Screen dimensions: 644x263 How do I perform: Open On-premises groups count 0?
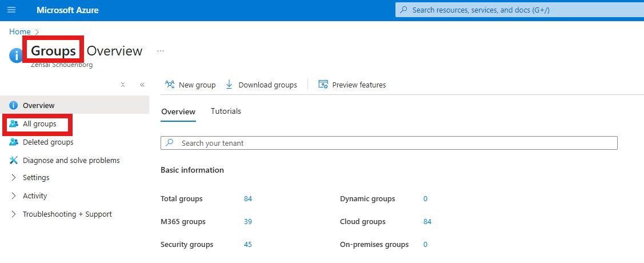coord(426,245)
